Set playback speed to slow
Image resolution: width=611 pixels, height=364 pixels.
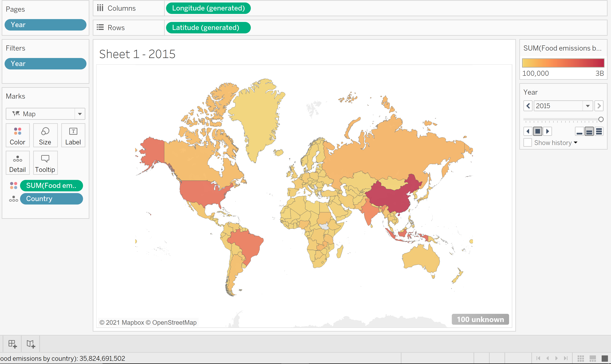579,131
